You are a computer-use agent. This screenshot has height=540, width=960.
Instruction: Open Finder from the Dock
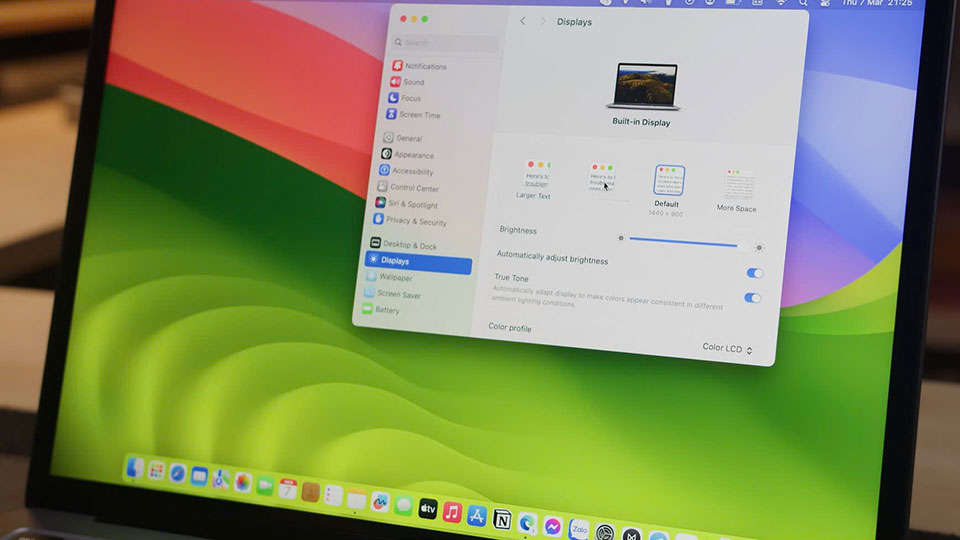(135, 468)
